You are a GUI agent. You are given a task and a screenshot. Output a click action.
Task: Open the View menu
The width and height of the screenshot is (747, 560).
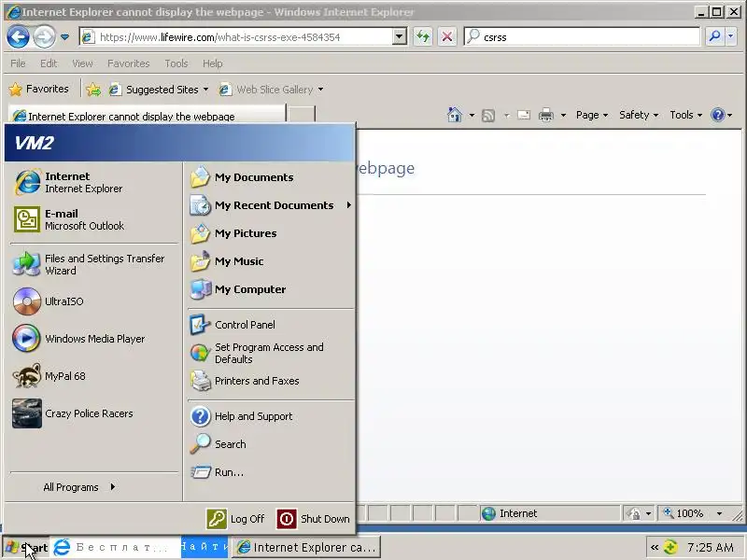82,63
